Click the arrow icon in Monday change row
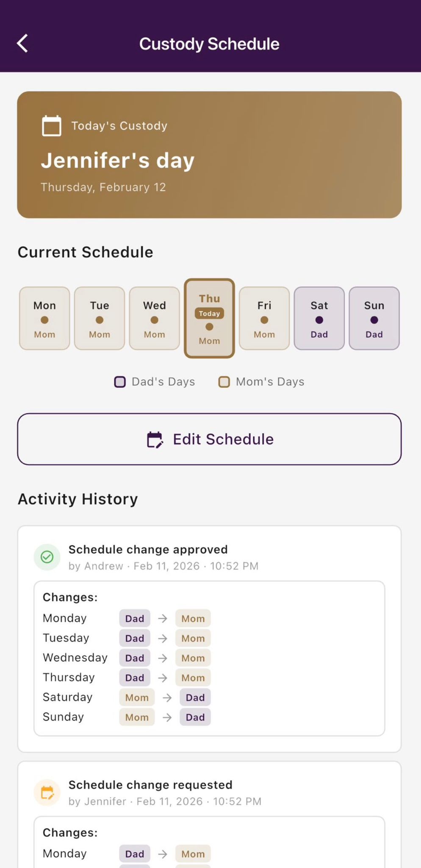The image size is (421, 868). [x=163, y=619]
